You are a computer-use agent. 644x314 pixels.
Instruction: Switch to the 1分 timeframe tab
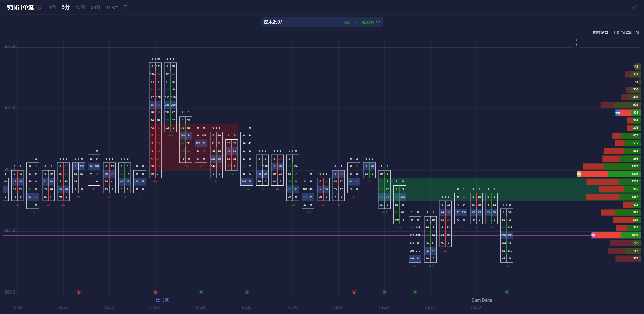coord(52,7)
